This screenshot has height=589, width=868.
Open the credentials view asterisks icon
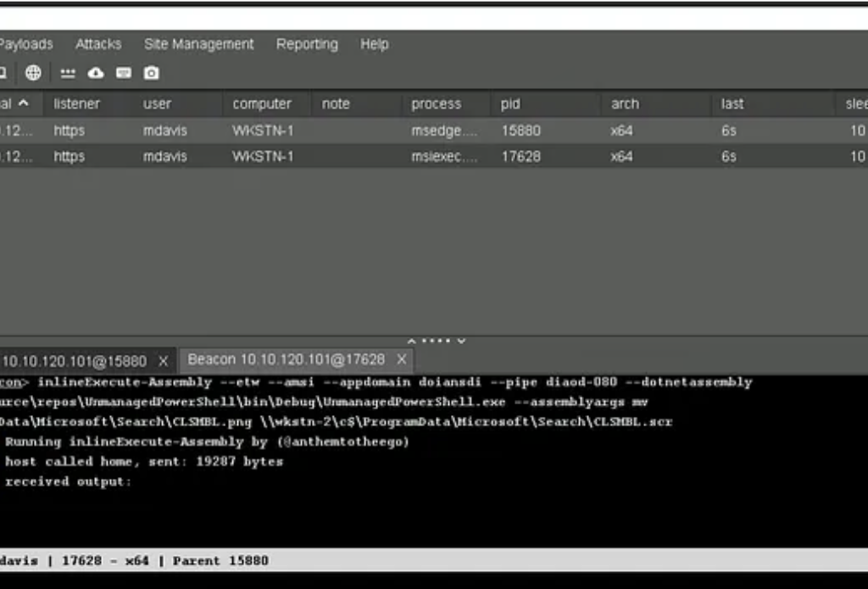tap(68, 73)
